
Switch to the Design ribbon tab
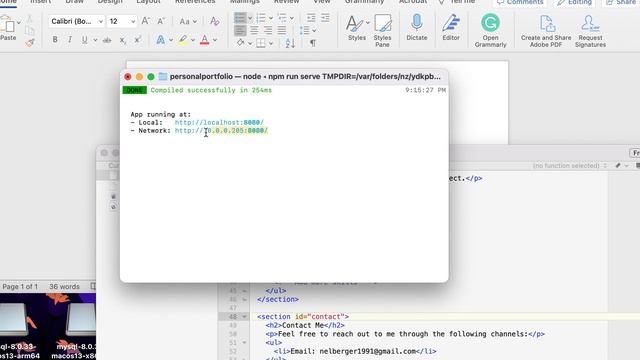(x=110, y=2)
